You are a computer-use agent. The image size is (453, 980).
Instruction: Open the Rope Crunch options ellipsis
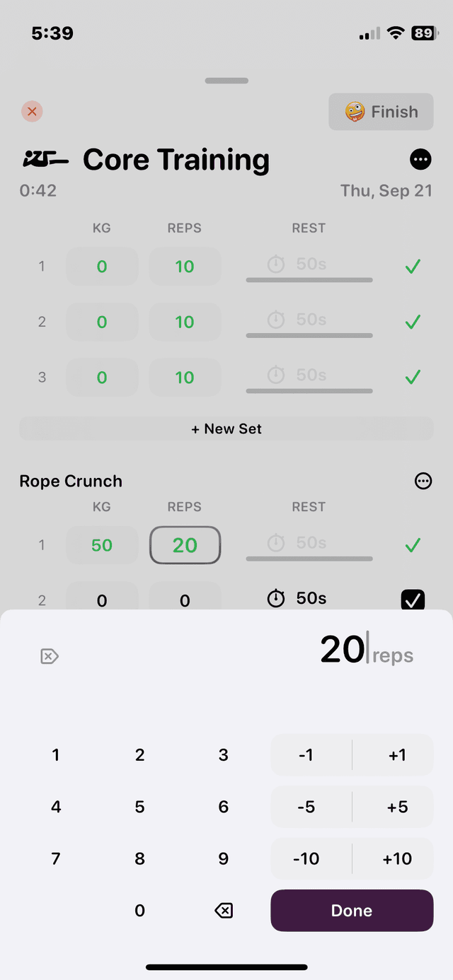[x=423, y=481]
